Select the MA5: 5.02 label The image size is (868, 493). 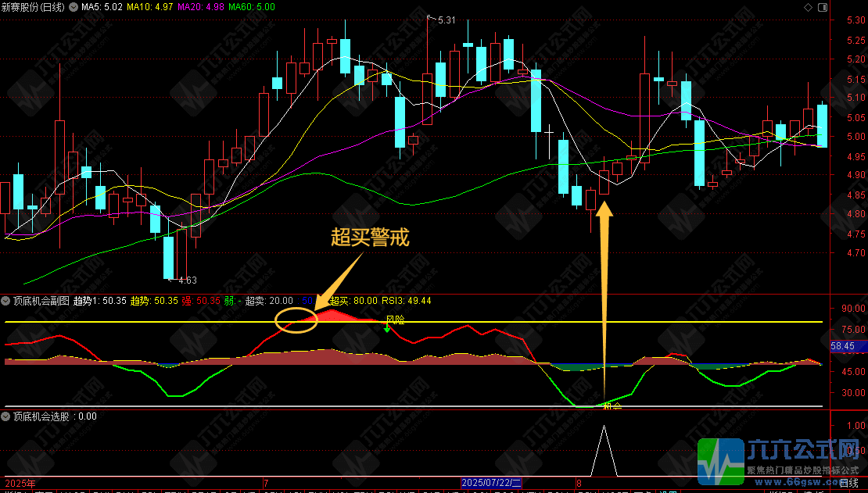(102, 7)
